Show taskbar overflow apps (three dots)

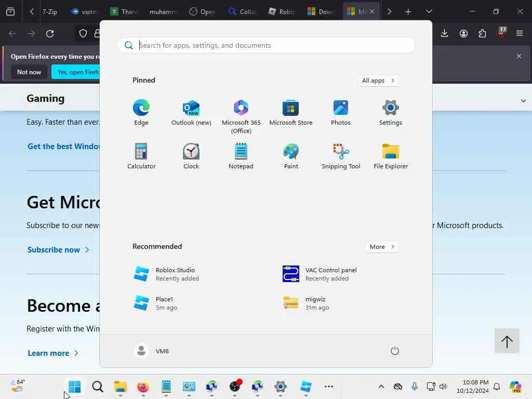329,387
